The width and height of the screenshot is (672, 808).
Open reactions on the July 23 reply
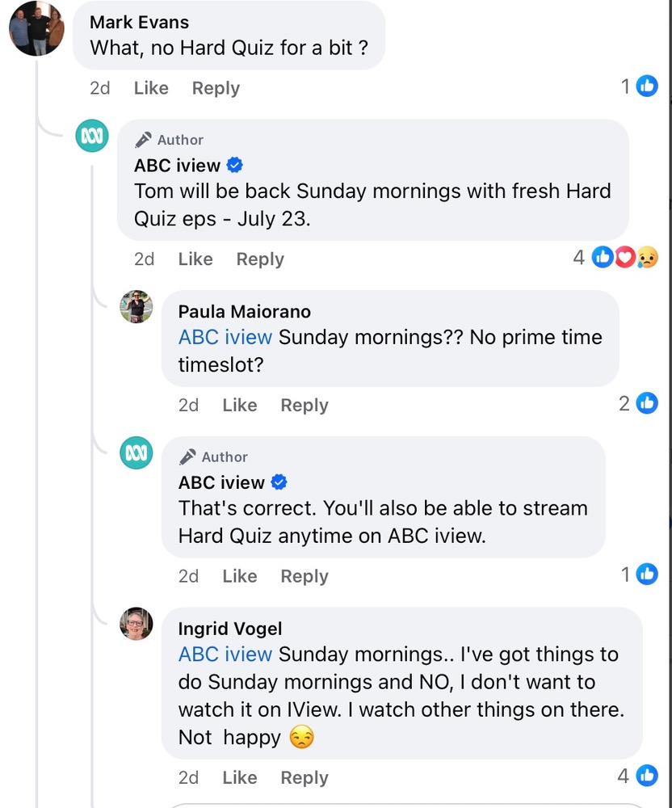pyautogui.click(x=615, y=257)
